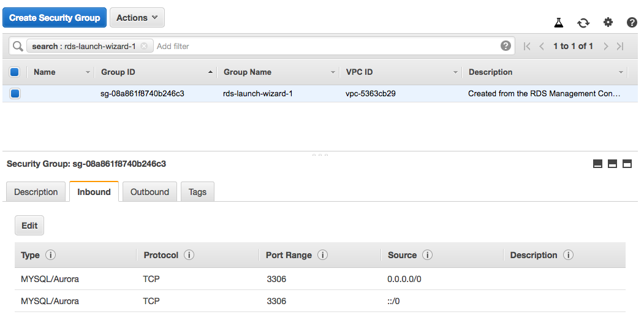
Task: Switch to the Description tab
Action: click(36, 192)
